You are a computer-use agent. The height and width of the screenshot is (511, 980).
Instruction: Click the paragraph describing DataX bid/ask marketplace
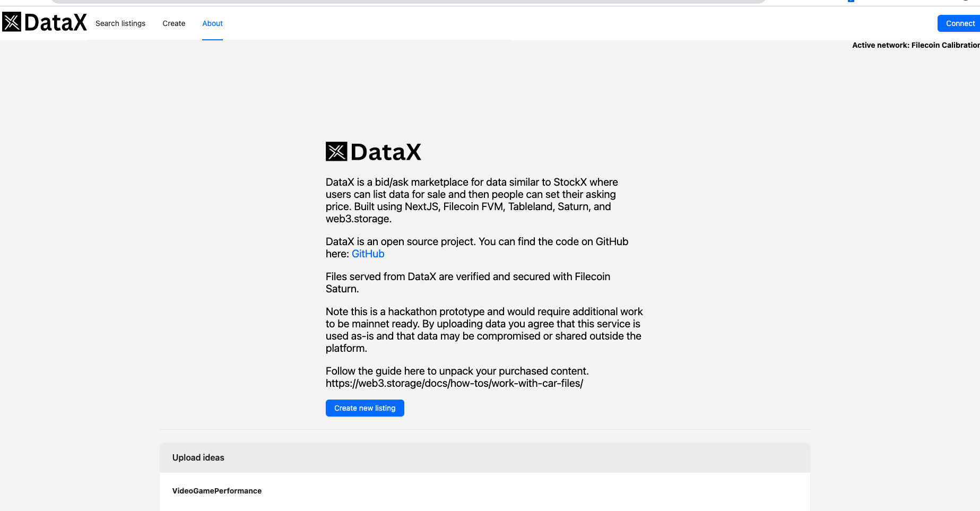pyautogui.click(x=472, y=201)
